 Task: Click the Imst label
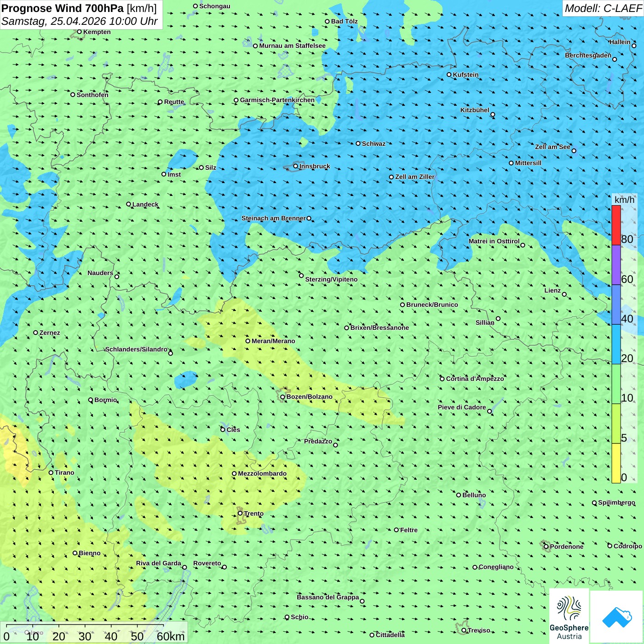(x=174, y=174)
